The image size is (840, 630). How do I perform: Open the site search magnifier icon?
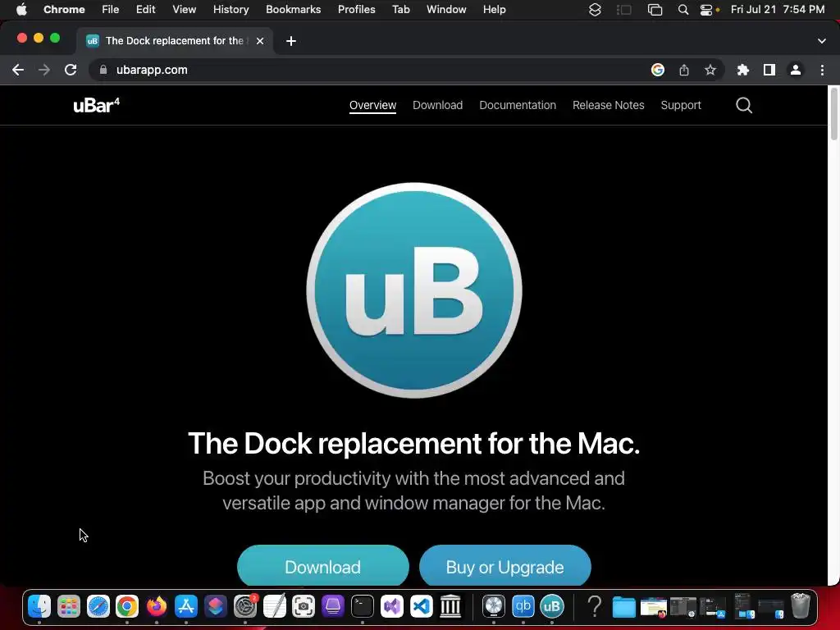click(743, 105)
